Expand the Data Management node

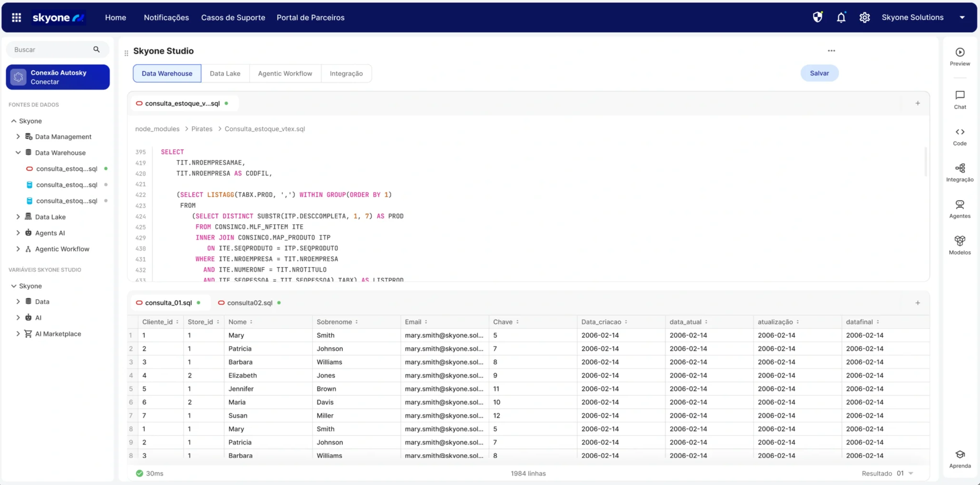(x=18, y=137)
